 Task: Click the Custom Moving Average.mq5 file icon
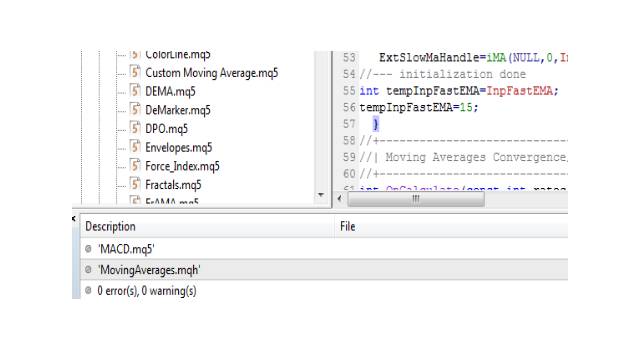point(135,72)
